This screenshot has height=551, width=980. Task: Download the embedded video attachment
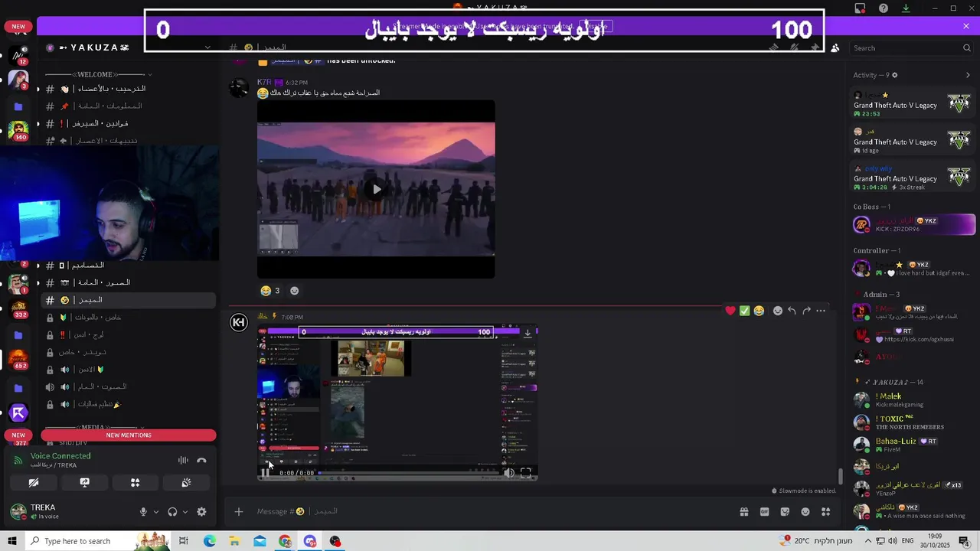point(528,333)
